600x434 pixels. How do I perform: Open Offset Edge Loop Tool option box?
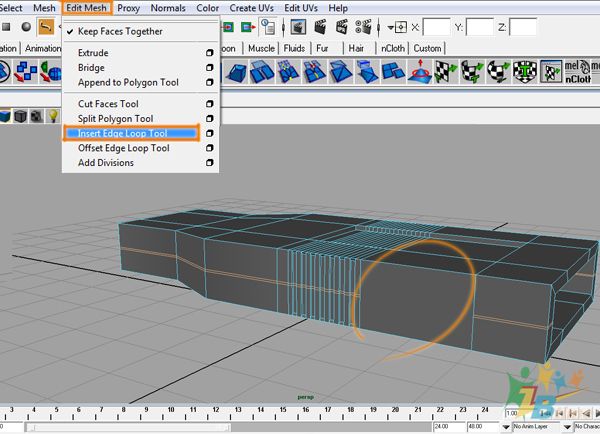[209, 148]
